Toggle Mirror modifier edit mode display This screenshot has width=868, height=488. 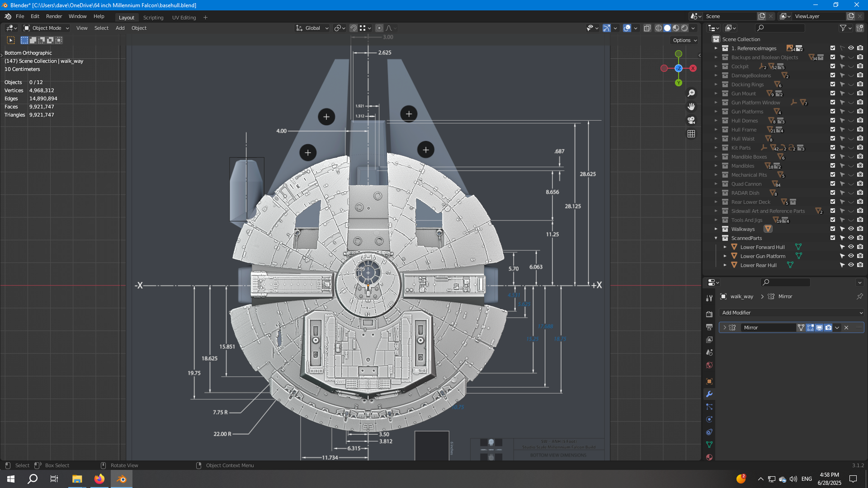pos(810,328)
